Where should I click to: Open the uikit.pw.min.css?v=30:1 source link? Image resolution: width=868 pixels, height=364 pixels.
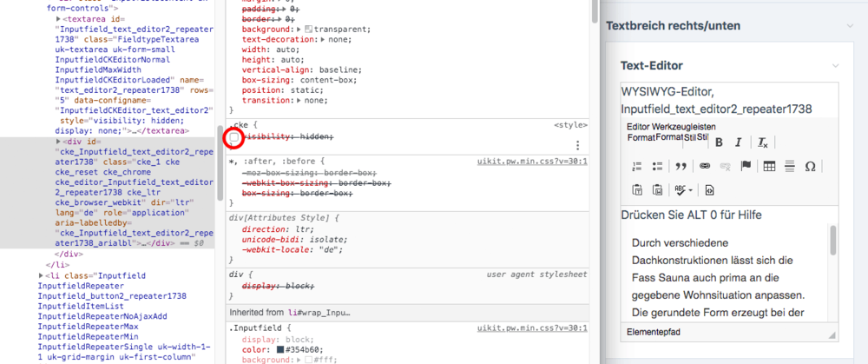point(532,161)
